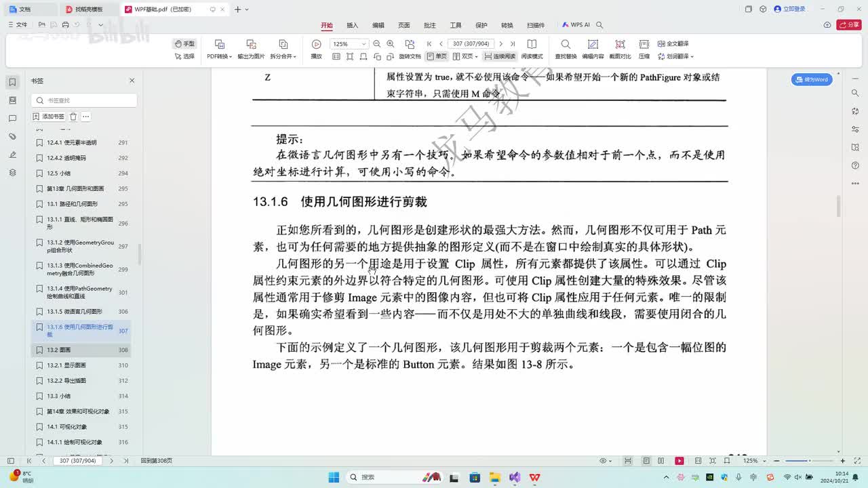This screenshot has height=488, width=868.
Task: Open WPS AI
Action: (576, 25)
